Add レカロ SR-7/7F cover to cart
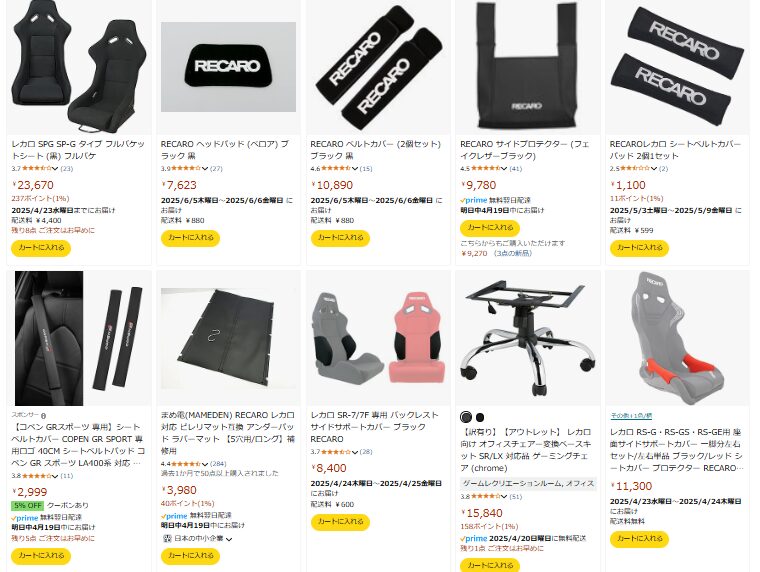The height and width of the screenshot is (572, 760). 340,522
